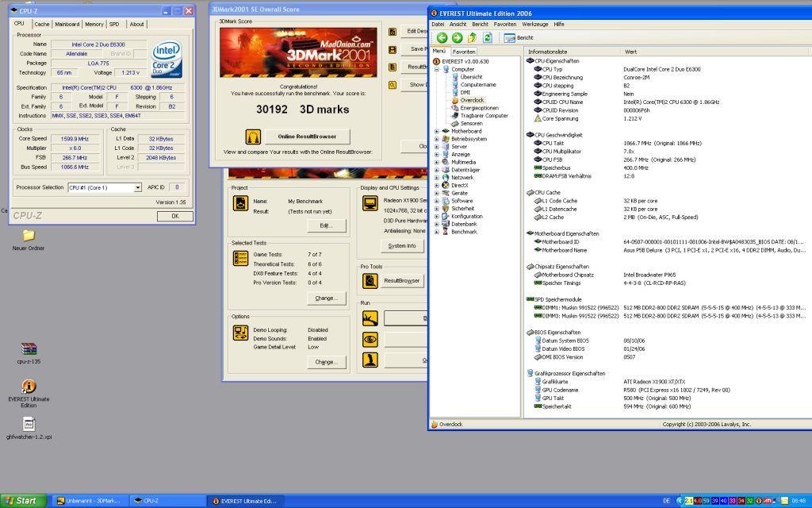Open the Hilfe menu in EVEREST
The width and height of the screenshot is (812, 508).
tap(559, 25)
